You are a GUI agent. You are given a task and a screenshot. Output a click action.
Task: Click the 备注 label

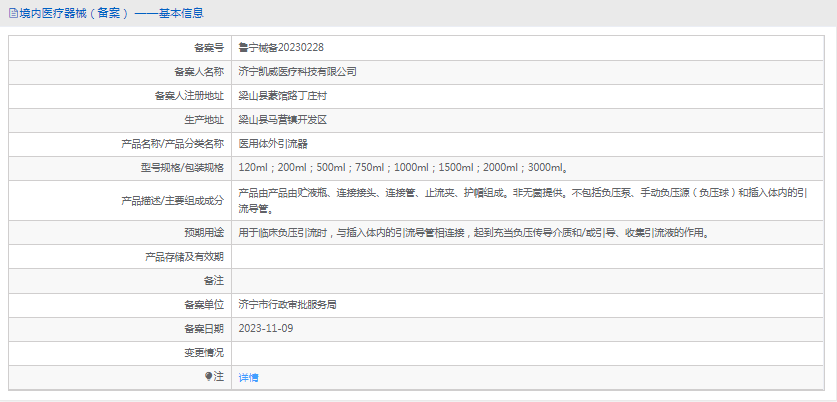214,281
